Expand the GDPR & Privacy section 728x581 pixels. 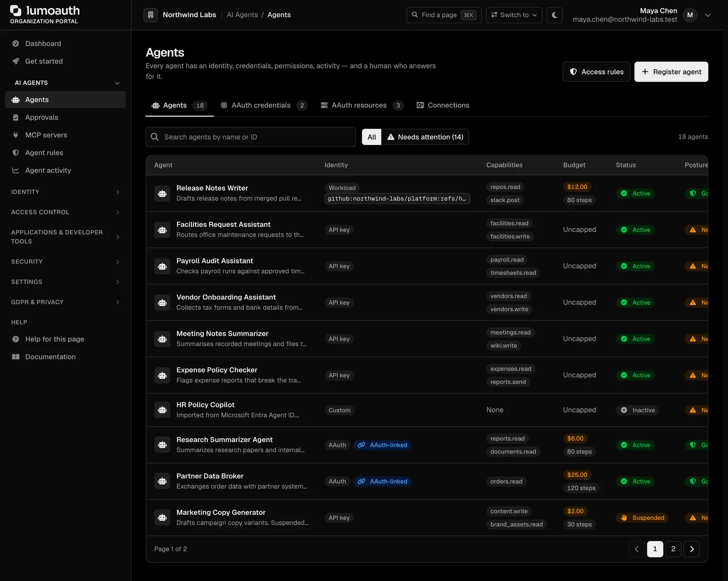[66, 302]
